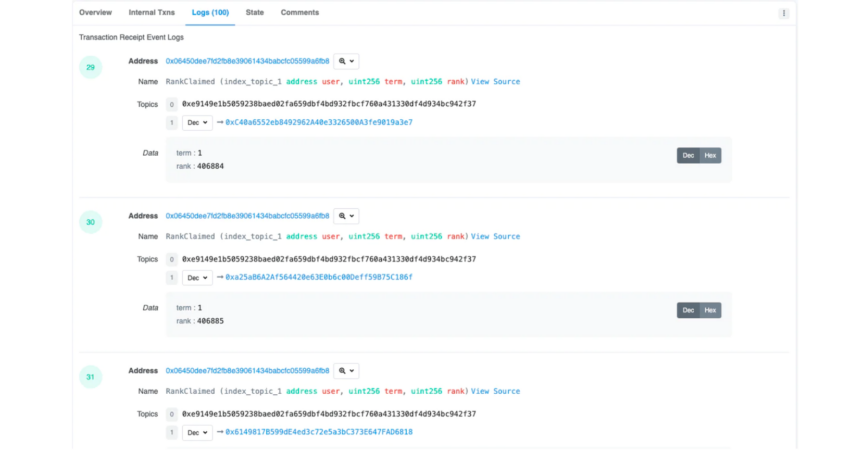
Task: Expand the Dec format dropdown in log 29 topics
Action: click(197, 123)
